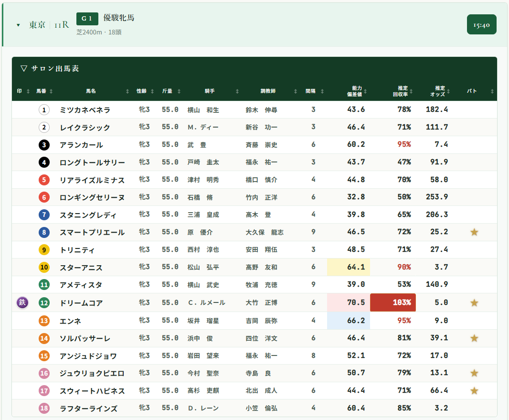Open horse name トリニティ

coord(77,250)
